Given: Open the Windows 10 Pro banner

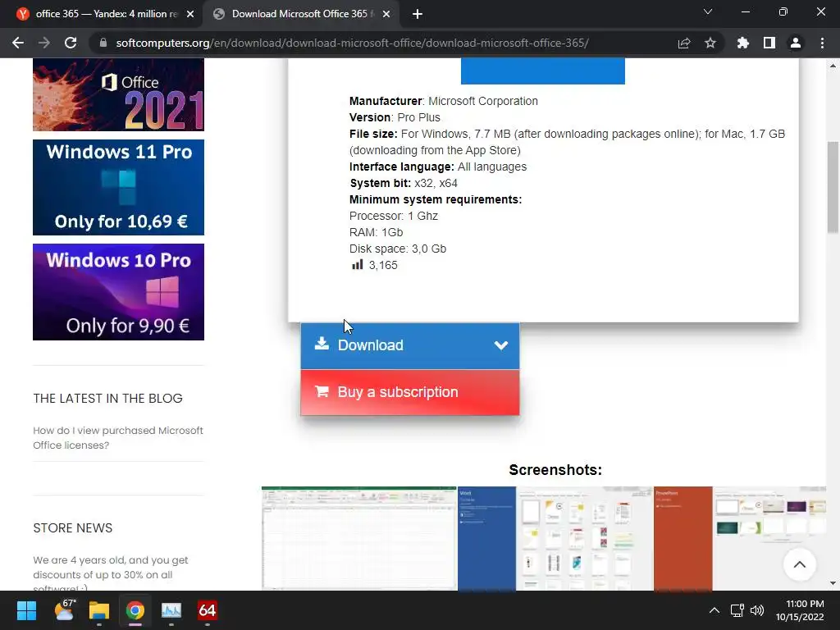Looking at the screenshot, I should (118, 292).
